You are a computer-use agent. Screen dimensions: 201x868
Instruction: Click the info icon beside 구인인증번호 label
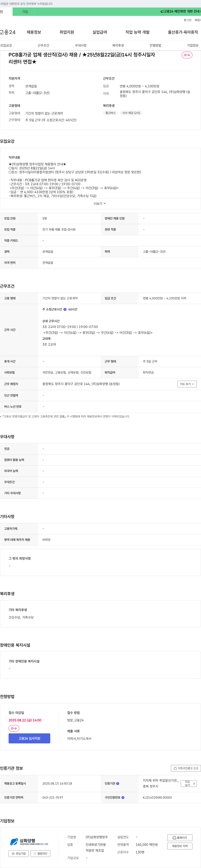coord(123,798)
